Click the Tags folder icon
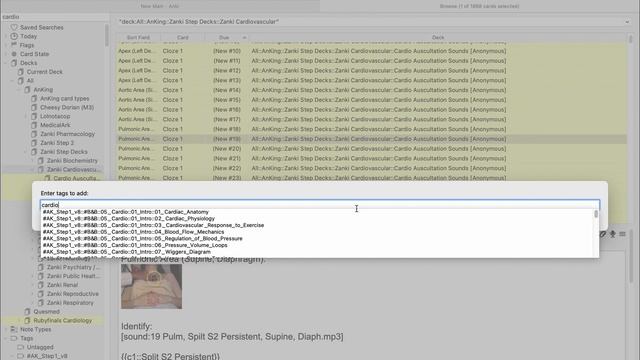The width and height of the screenshot is (640, 360). coord(14,338)
